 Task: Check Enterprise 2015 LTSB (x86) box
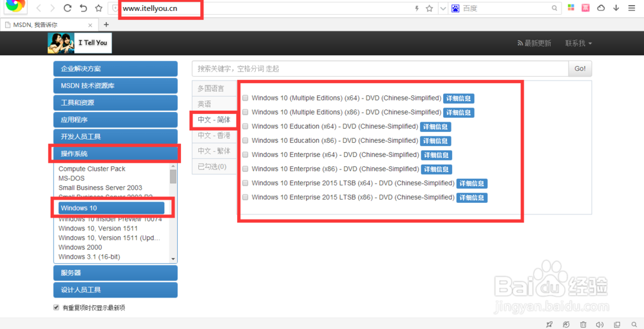[x=245, y=198]
